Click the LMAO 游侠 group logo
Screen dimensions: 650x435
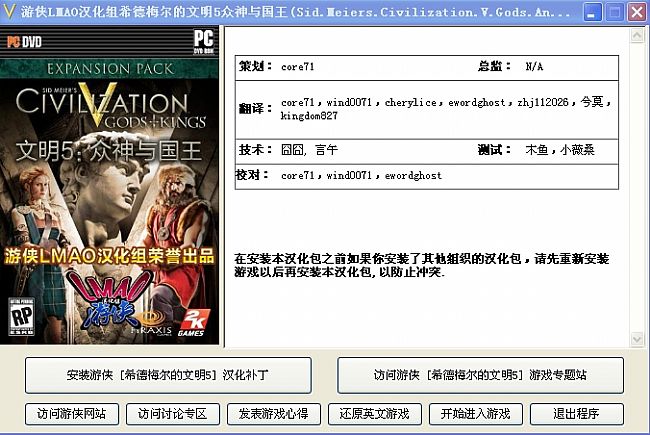(110, 298)
